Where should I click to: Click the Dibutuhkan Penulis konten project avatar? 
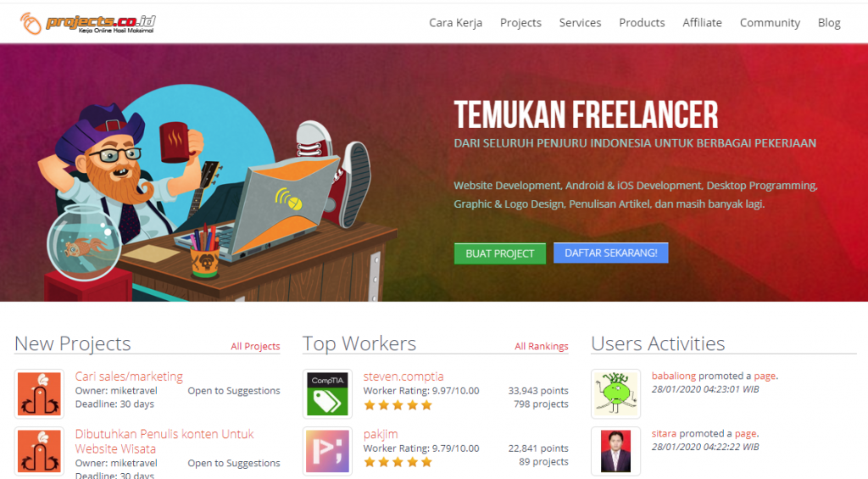(x=39, y=451)
